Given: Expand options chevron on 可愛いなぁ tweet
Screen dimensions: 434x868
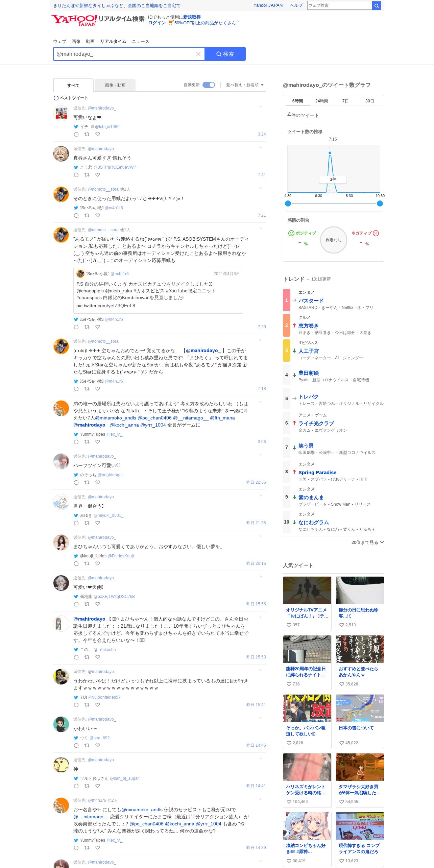Looking at the screenshot, I should 261,107.
